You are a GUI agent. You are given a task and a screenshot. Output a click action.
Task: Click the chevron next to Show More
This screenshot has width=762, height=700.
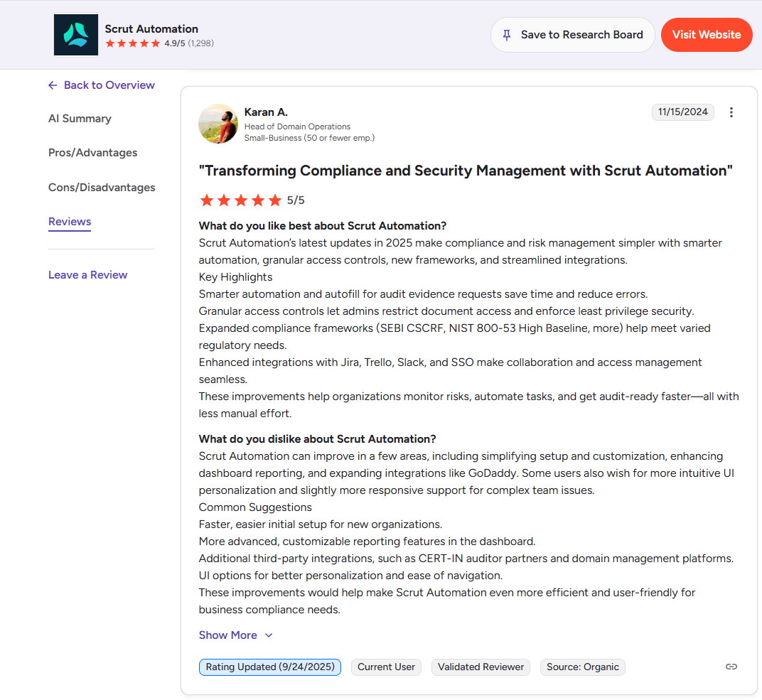tap(268, 635)
